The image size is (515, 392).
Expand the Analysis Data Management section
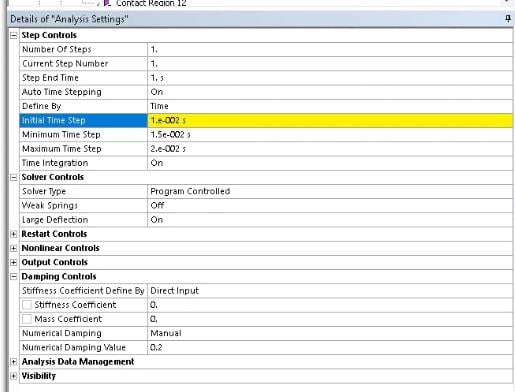coord(13,362)
